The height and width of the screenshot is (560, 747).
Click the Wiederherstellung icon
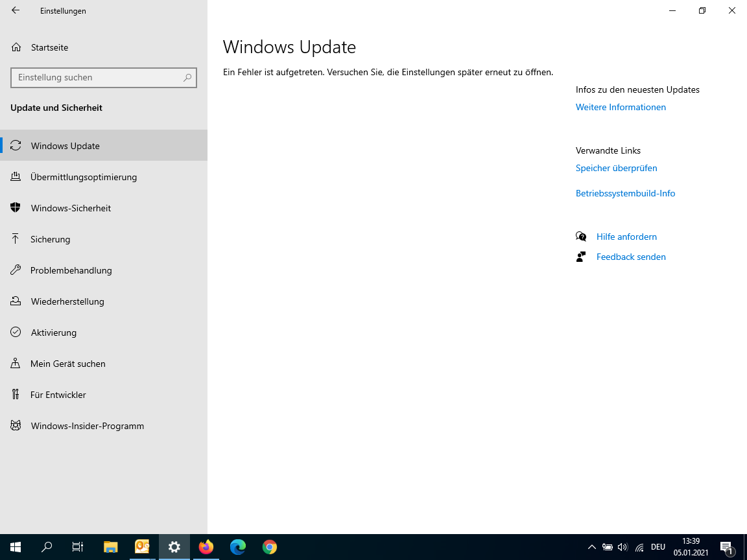pos(16,301)
